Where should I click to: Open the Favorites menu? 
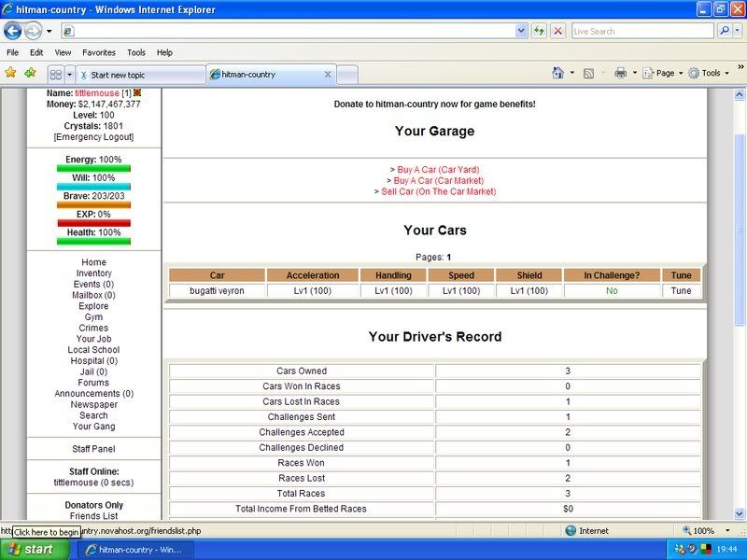(x=98, y=52)
